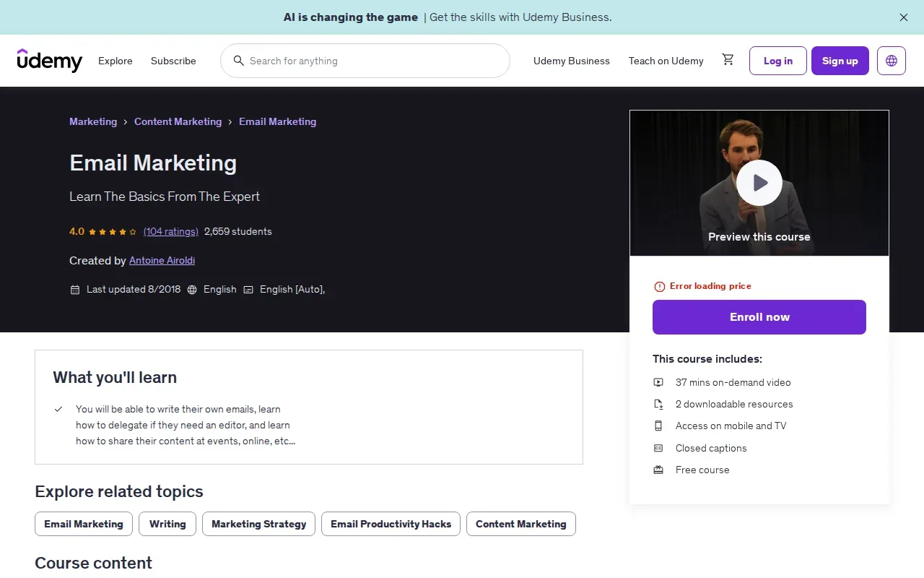This screenshot has height=578, width=924.
Task: Click the Access on mobile and TV text
Action: (x=731, y=426)
